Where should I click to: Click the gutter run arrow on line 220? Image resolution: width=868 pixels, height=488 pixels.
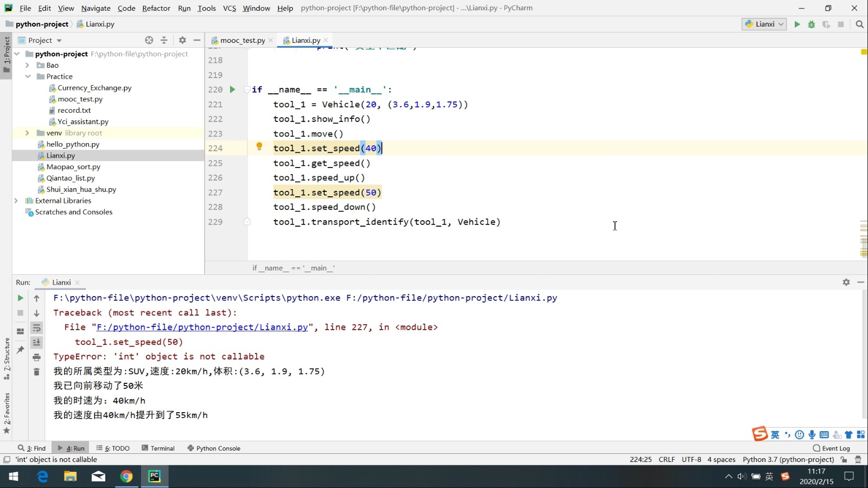tap(232, 89)
